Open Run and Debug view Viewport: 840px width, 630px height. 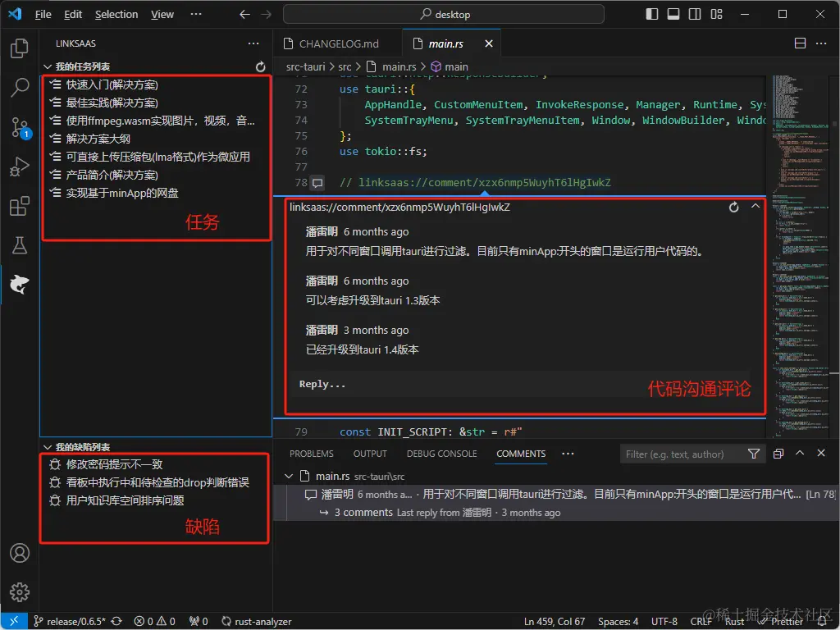click(x=20, y=167)
